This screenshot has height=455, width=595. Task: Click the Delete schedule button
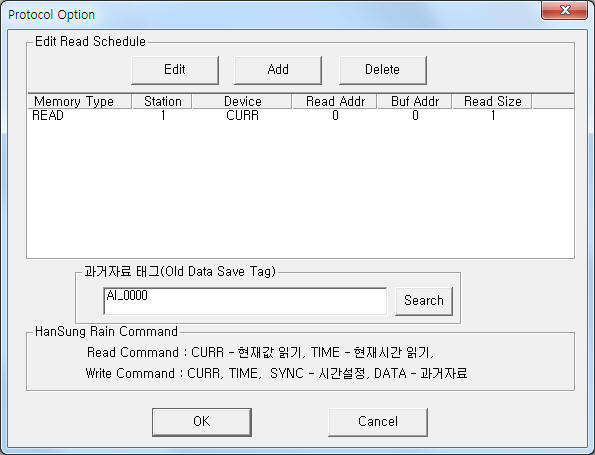click(x=382, y=70)
